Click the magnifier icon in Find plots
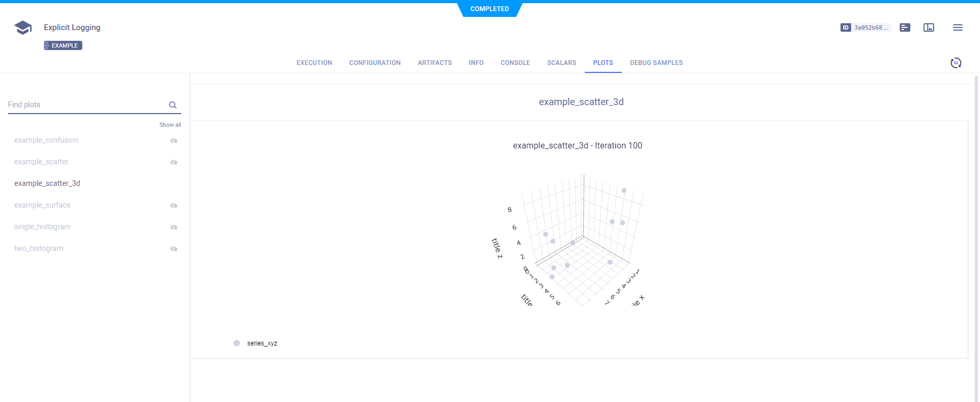980x402 pixels. pos(173,105)
